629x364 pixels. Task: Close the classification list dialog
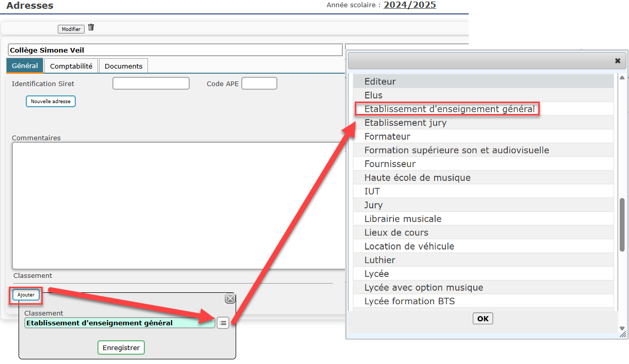pos(617,60)
